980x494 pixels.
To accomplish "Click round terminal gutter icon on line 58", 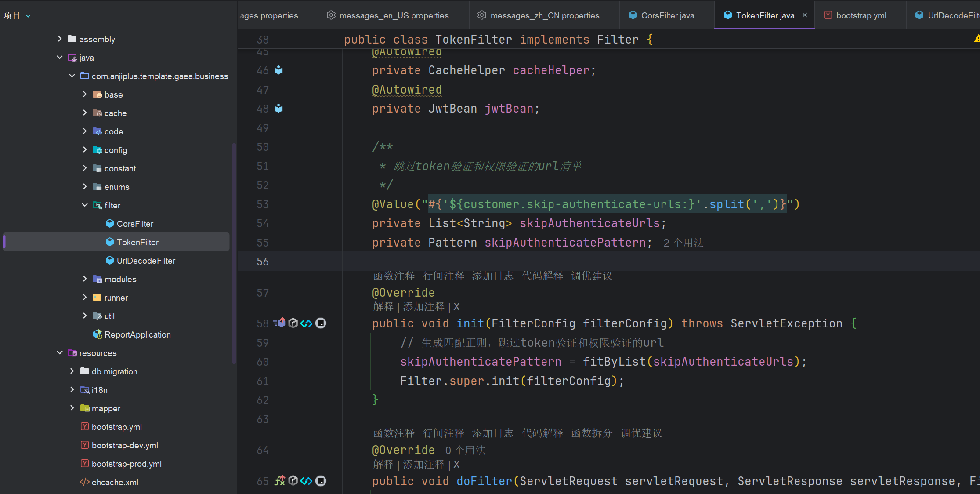I will click(321, 323).
